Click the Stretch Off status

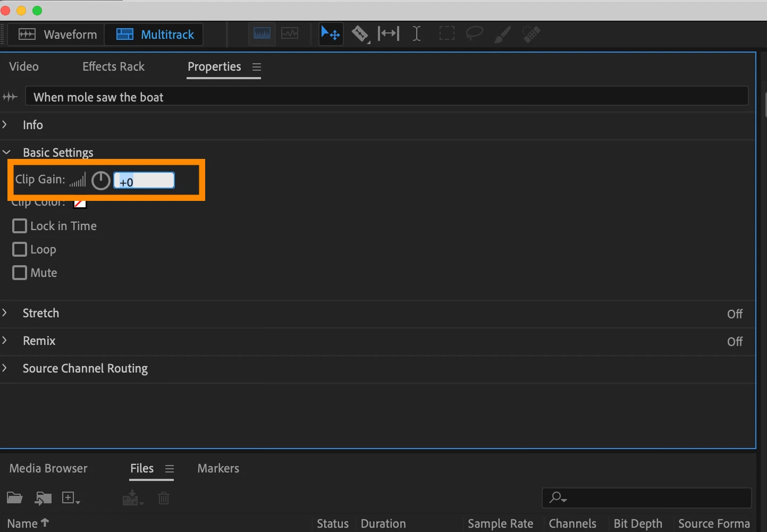pos(735,314)
